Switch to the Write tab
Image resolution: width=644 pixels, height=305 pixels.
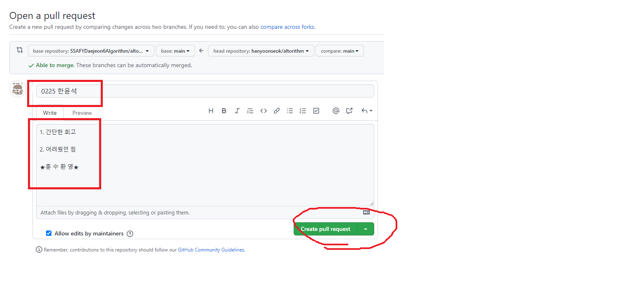click(50, 113)
